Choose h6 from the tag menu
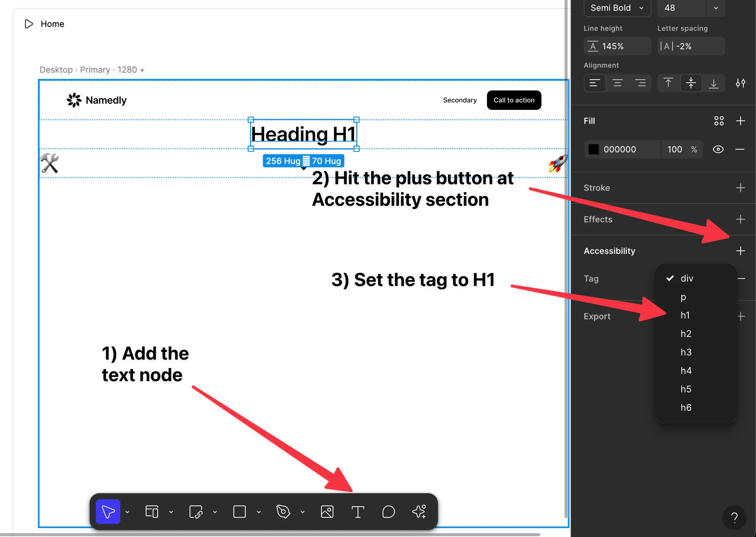This screenshot has height=537, width=756. click(x=696, y=408)
